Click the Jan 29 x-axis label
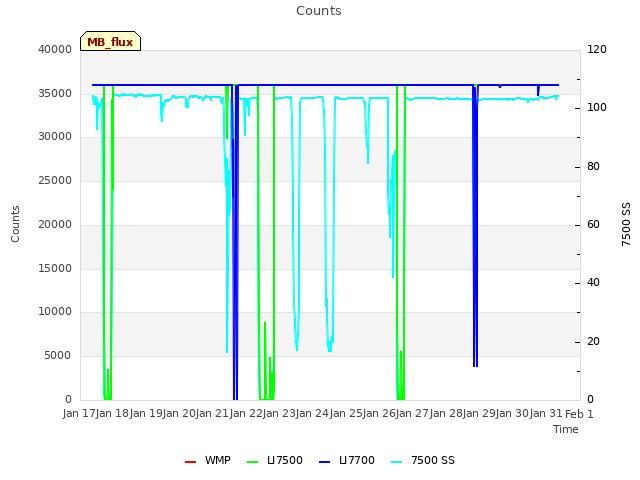This screenshot has height=480, width=640. click(479, 413)
